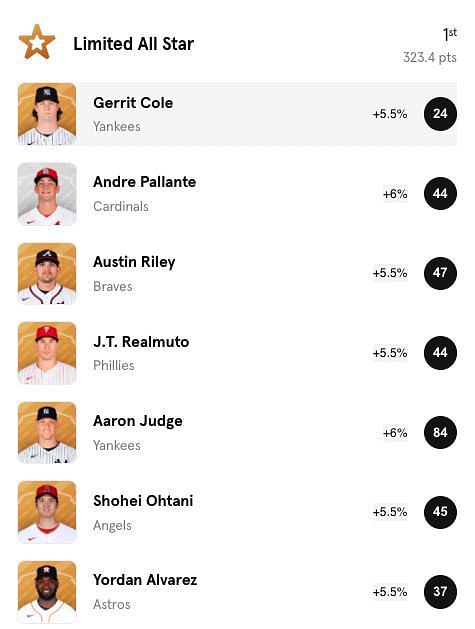Open Andre Pallante's player card thumbnail
The height and width of the screenshot is (629, 475).
(x=47, y=194)
